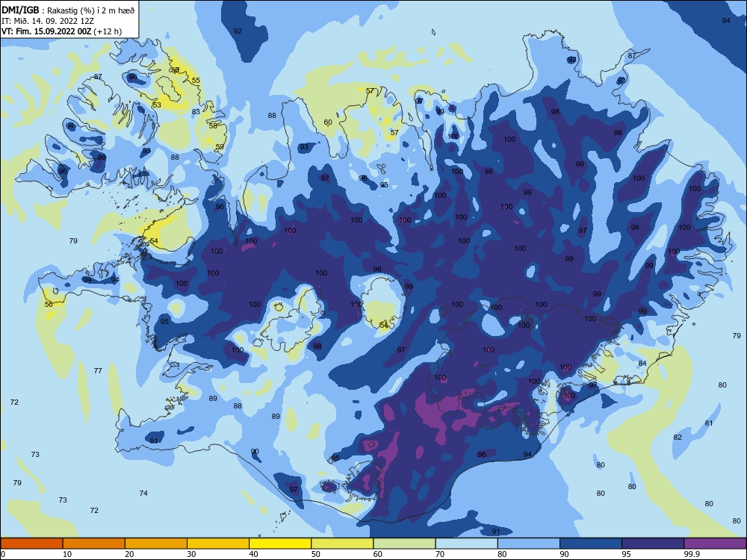Click the 'Rakastig (%) í 2 m hæð' heading
The height and width of the screenshot is (560, 747).
pos(90,10)
